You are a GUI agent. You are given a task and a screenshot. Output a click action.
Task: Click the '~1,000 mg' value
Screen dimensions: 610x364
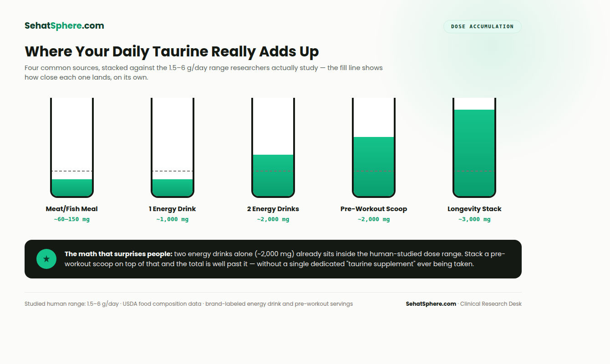click(173, 219)
